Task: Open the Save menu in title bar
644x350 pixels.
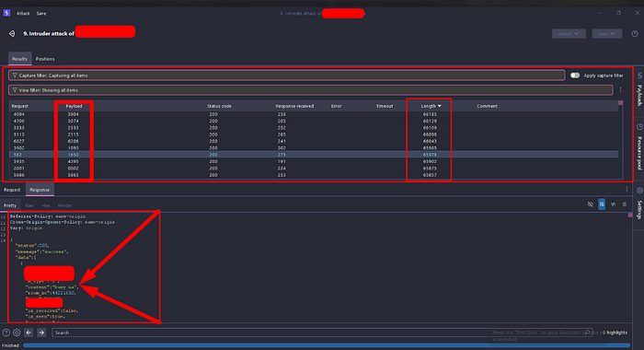Action: 41,13
